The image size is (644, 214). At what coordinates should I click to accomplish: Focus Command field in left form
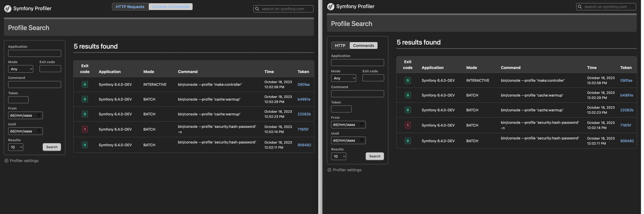click(x=34, y=85)
